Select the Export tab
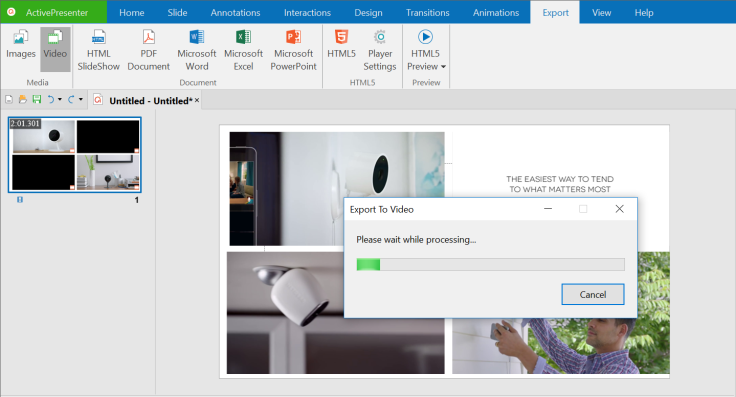The height and width of the screenshot is (397, 736). tap(555, 13)
